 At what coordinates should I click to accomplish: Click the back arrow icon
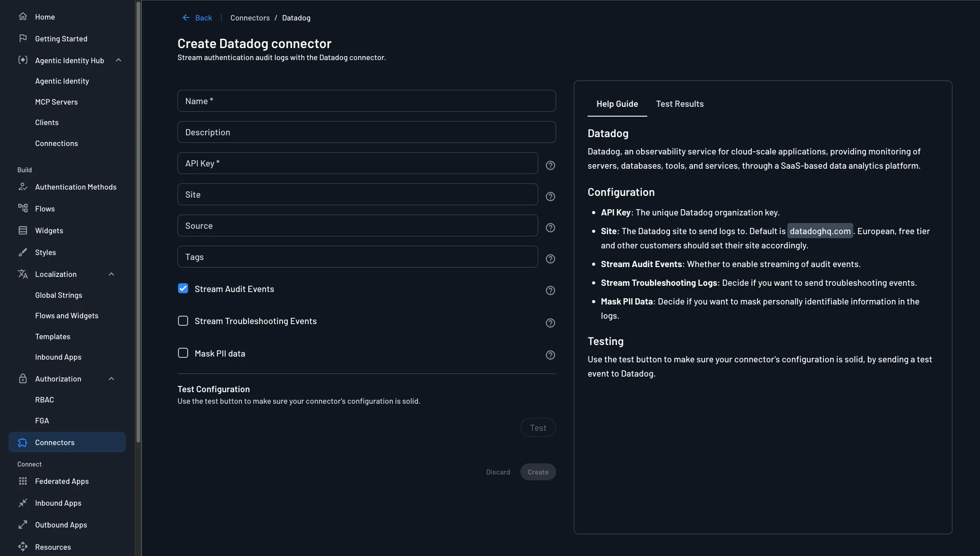[186, 17]
